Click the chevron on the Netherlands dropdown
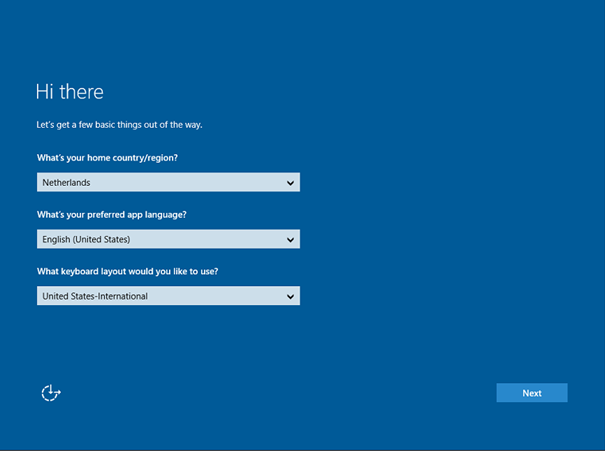Screen dimensions: 605x451 [x=290, y=183]
